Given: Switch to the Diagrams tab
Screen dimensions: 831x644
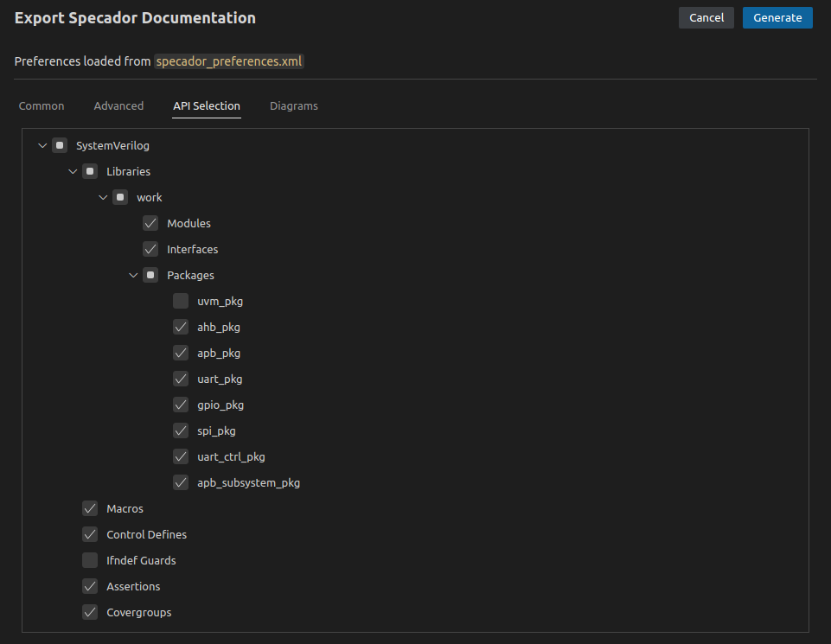Looking at the screenshot, I should point(293,105).
